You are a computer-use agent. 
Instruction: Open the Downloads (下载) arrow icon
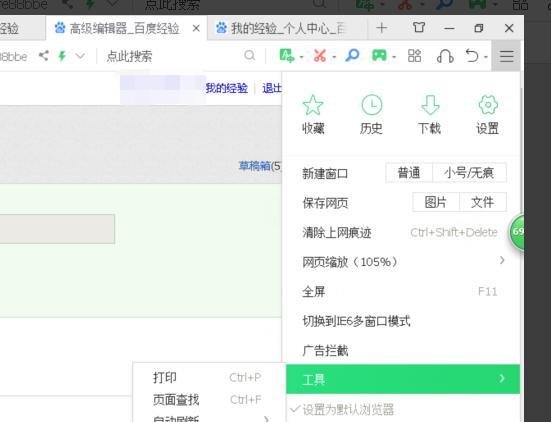pyautogui.click(x=430, y=105)
